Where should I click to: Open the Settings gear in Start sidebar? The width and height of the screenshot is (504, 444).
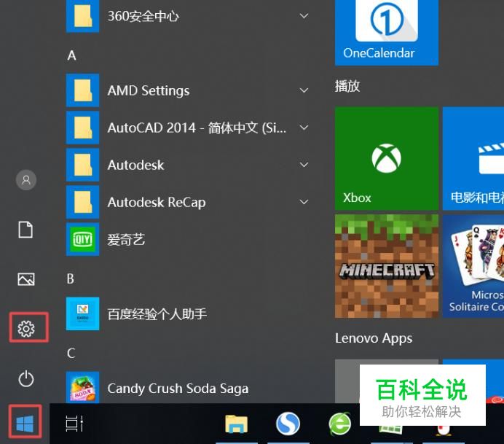pyautogui.click(x=26, y=329)
